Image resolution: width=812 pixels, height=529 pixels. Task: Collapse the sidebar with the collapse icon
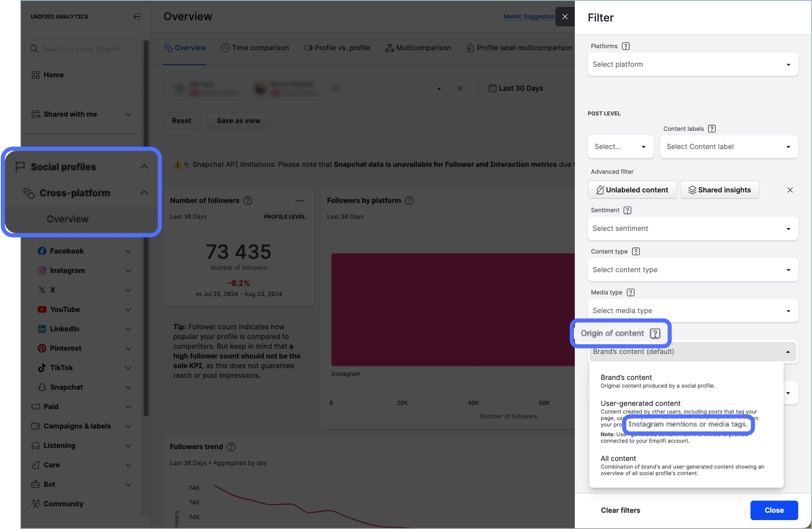point(137,17)
